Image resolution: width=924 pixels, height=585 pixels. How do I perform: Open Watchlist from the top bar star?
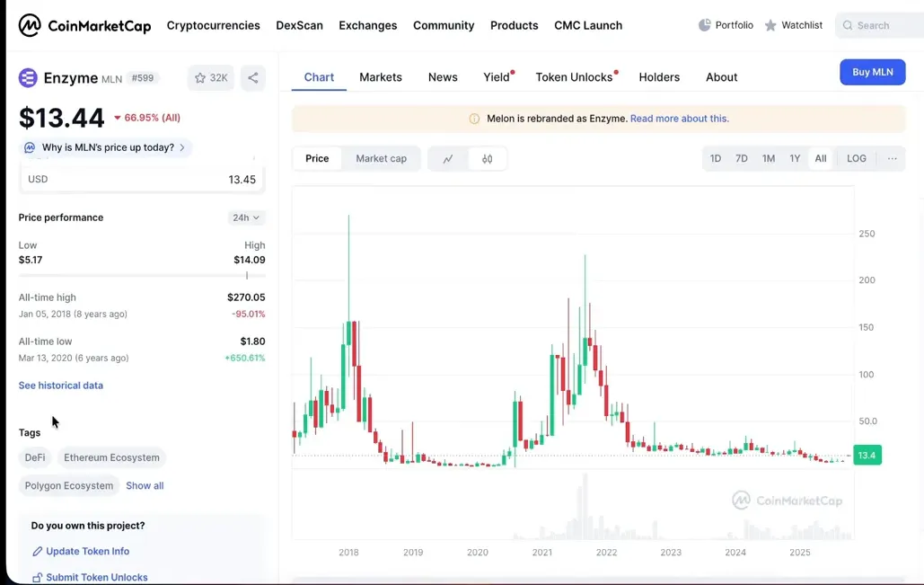click(770, 25)
